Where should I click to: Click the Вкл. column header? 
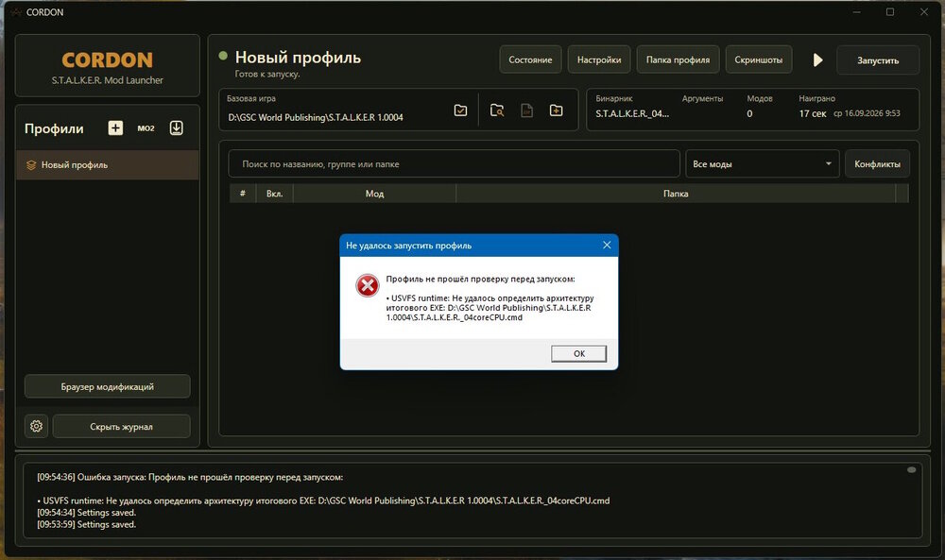pos(275,194)
